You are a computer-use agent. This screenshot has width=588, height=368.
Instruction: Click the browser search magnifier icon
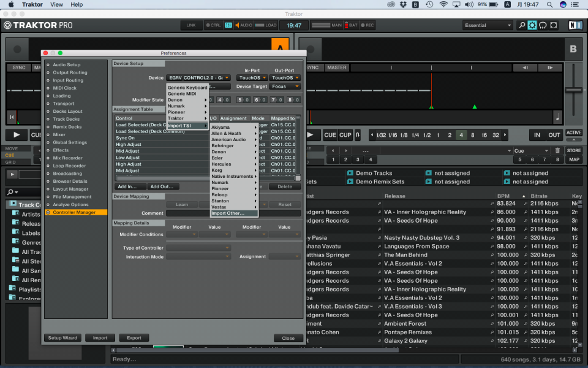12,192
